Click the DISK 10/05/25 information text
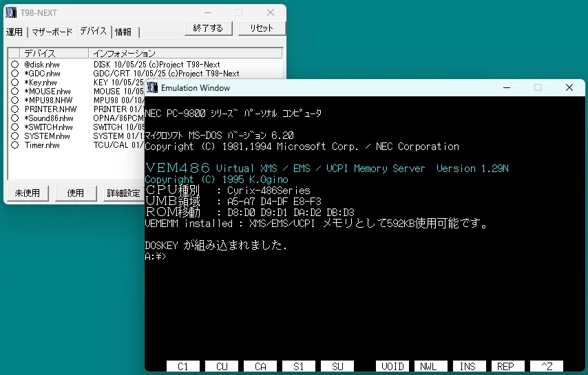This screenshot has height=375, width=588. [157, 65]
